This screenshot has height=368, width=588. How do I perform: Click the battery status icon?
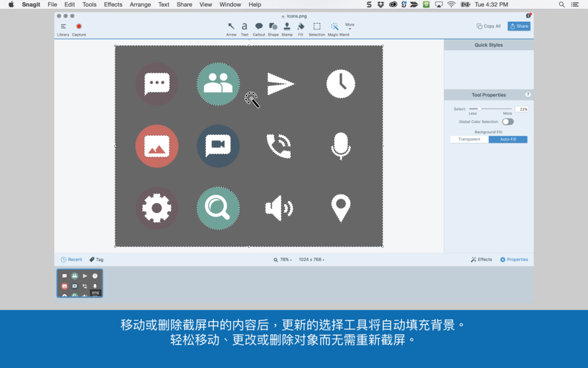coord(466,4)
